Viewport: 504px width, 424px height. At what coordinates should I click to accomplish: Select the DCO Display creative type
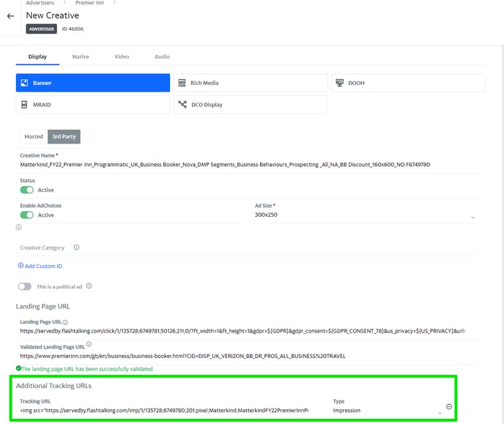(251, 105)
